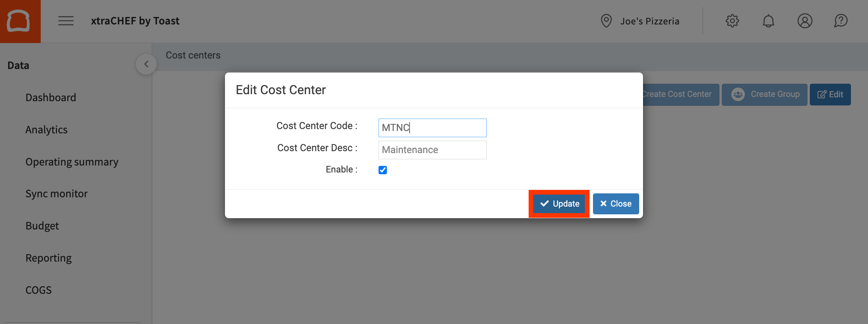Click the Create Group people icon
Viewport: 868px width, 324px height.
[x=738, y=95]
